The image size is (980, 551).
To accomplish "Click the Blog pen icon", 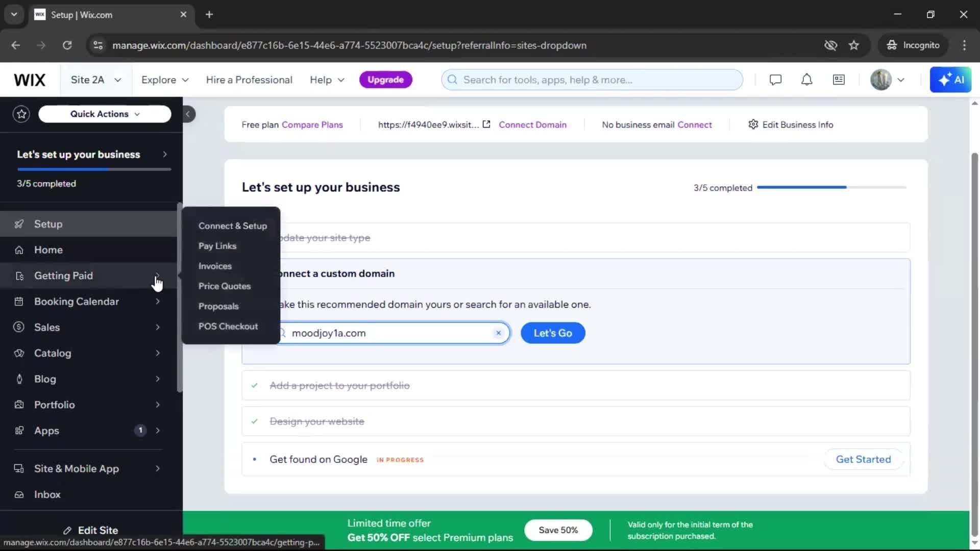I will tap(19, 379).
